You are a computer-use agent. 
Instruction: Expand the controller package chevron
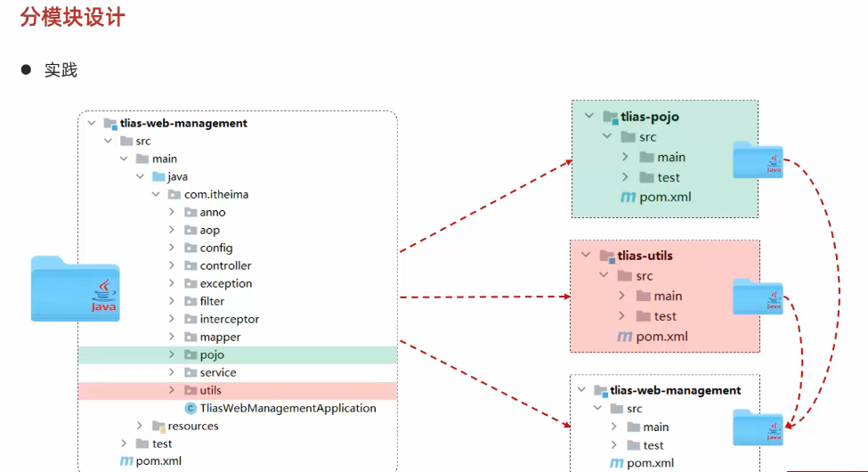click(172, 265)
